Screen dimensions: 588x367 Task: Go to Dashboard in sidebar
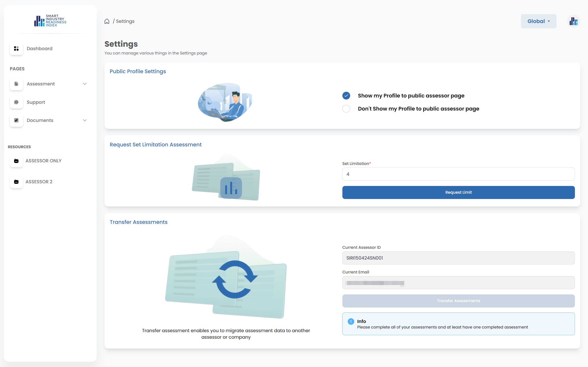click(40, 49)
